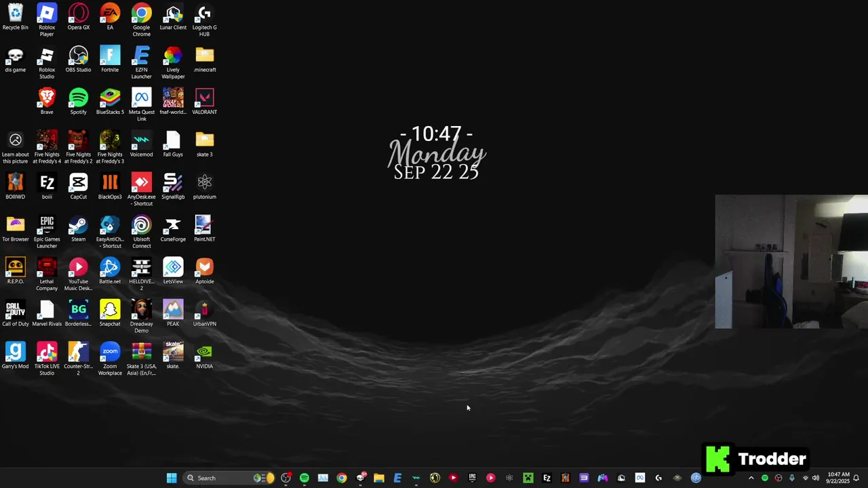Select the PEAK game desktop icon

tap(173, 314)
